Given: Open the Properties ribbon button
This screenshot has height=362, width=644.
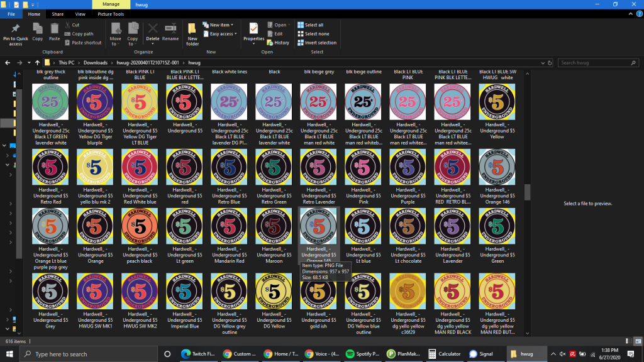Looking at the screenshot, I should point(254,34).
